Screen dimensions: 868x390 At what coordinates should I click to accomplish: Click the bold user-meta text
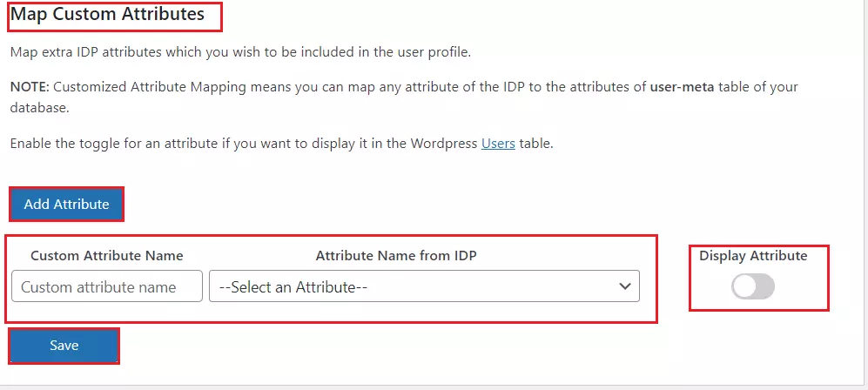coord(683,87)
